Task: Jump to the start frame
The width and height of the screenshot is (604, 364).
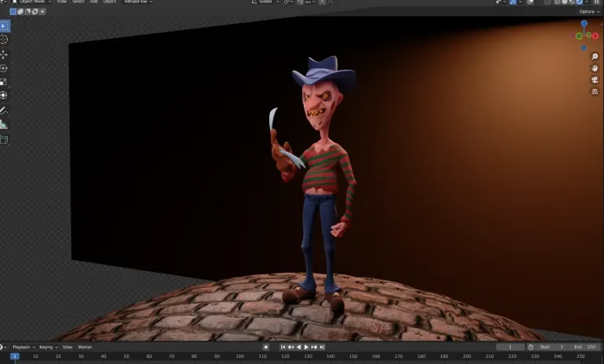Action: (x=283, y=347)
